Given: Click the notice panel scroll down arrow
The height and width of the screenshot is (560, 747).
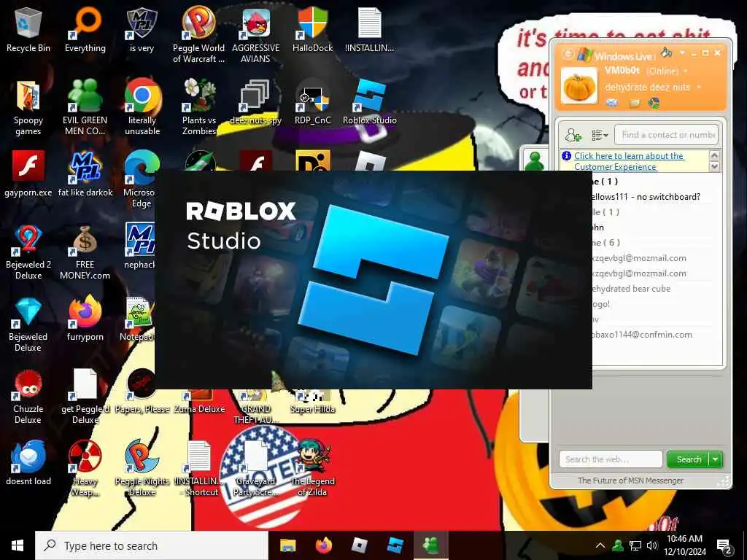Looking at the screenshot, I should 714,167.
